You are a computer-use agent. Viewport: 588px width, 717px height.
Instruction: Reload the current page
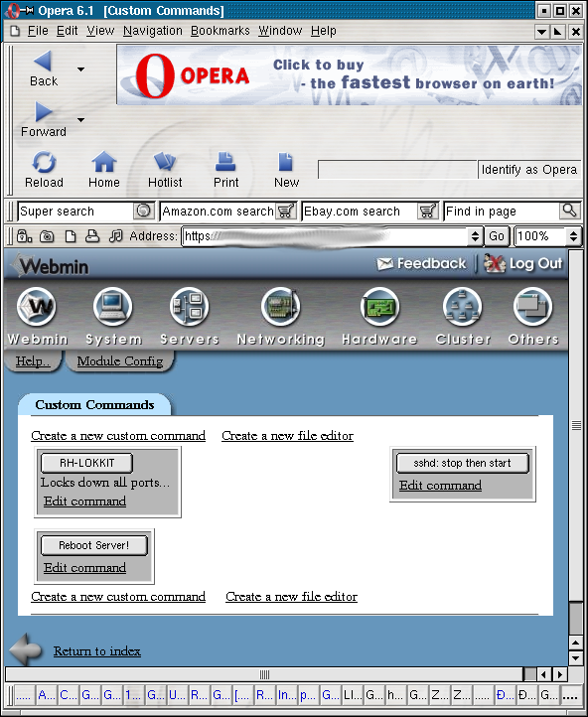click(44, 170)
